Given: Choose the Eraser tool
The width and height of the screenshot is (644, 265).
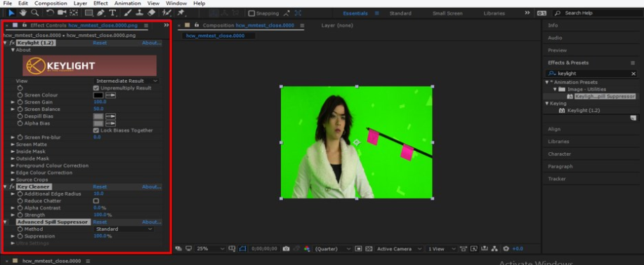Looking at the screenshot, I should tap(151, 13).
